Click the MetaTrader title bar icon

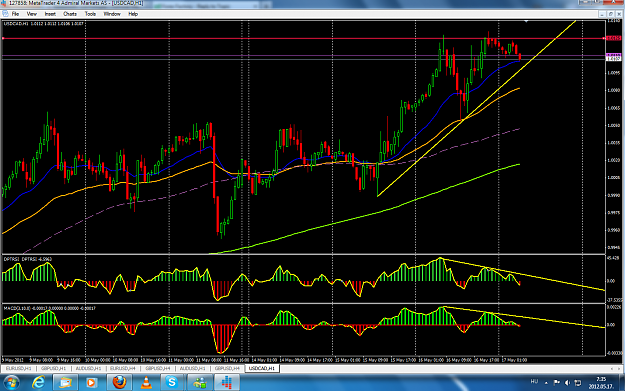point(4,3)
